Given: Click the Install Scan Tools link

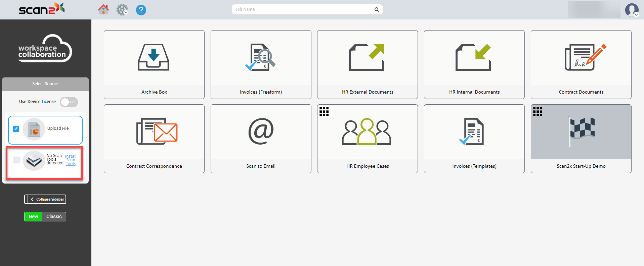Looking at the screenshot, I should click(x=71, y=160).
